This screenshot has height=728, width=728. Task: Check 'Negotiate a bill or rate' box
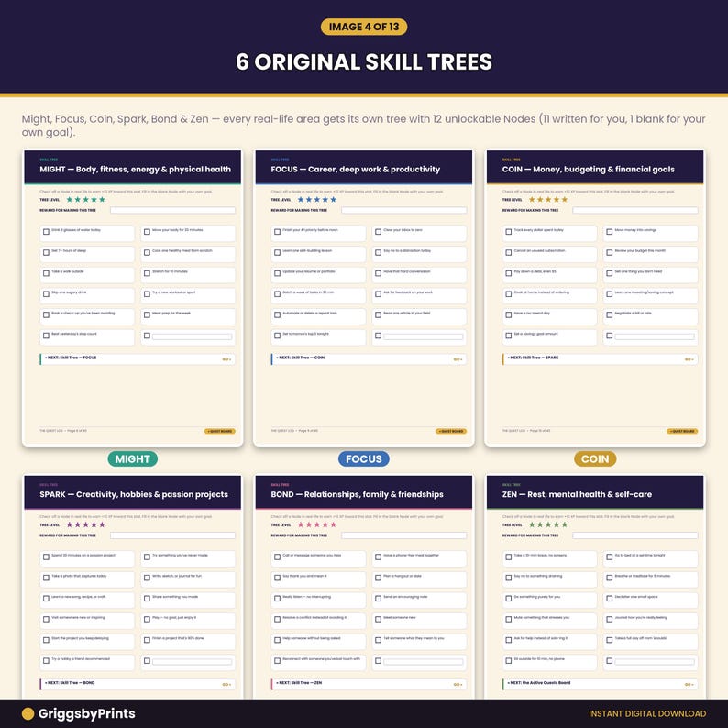click(x=609, y=314)
